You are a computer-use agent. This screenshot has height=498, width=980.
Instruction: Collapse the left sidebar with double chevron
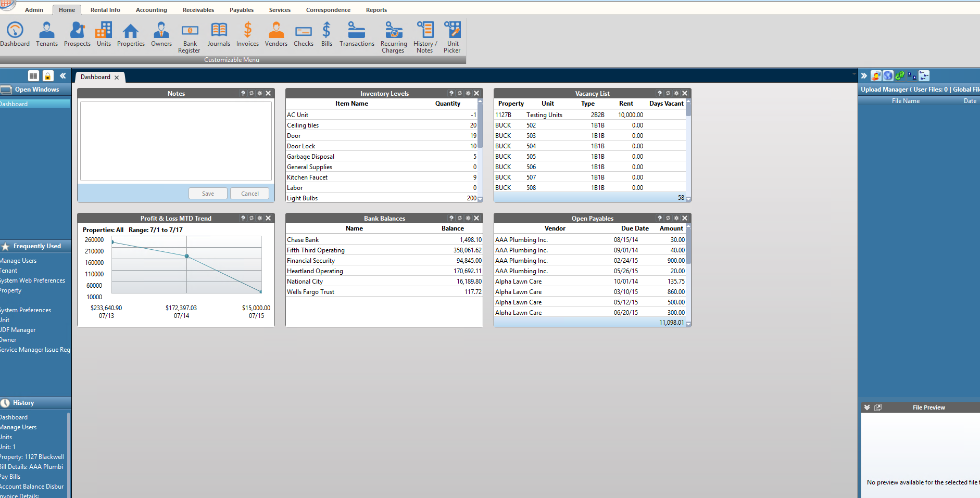(x=62, y=76)
